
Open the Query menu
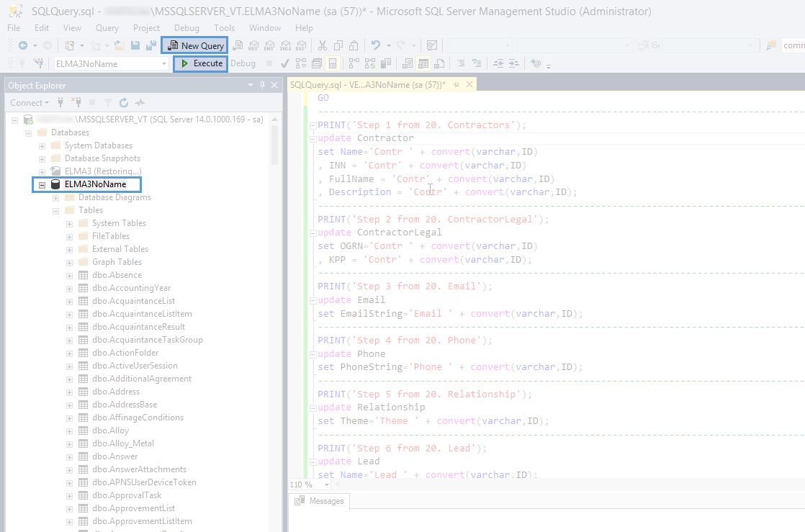[107, 28]
